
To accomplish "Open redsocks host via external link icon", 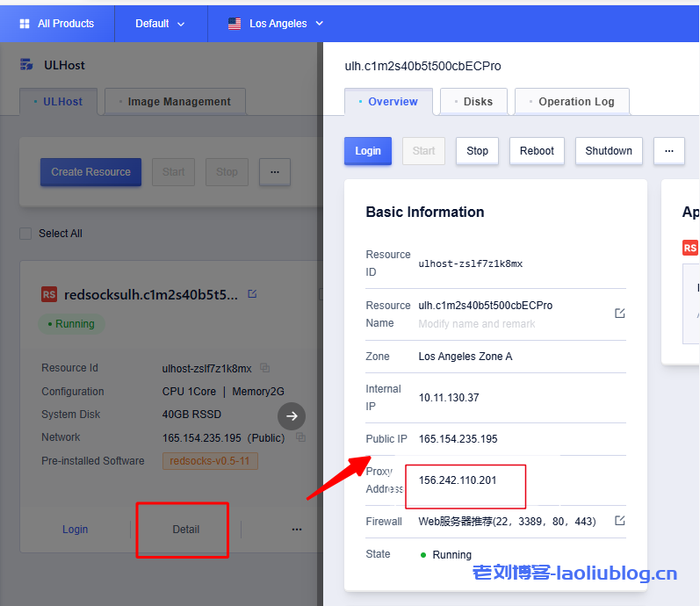I will 252,294.
